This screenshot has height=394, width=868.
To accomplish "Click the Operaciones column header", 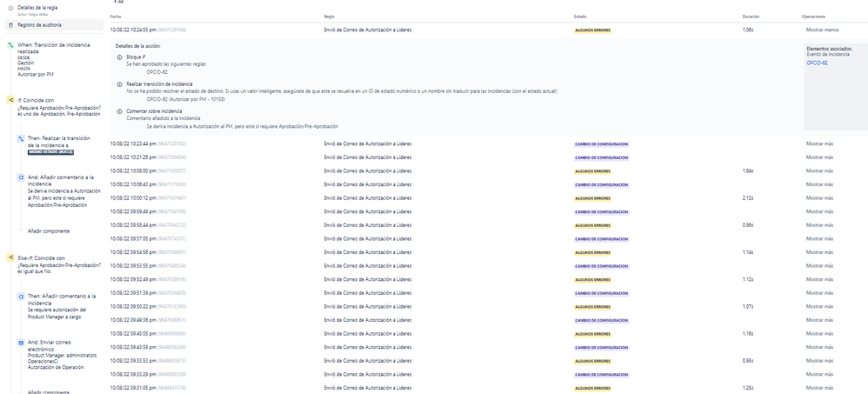I will point(814,17).
